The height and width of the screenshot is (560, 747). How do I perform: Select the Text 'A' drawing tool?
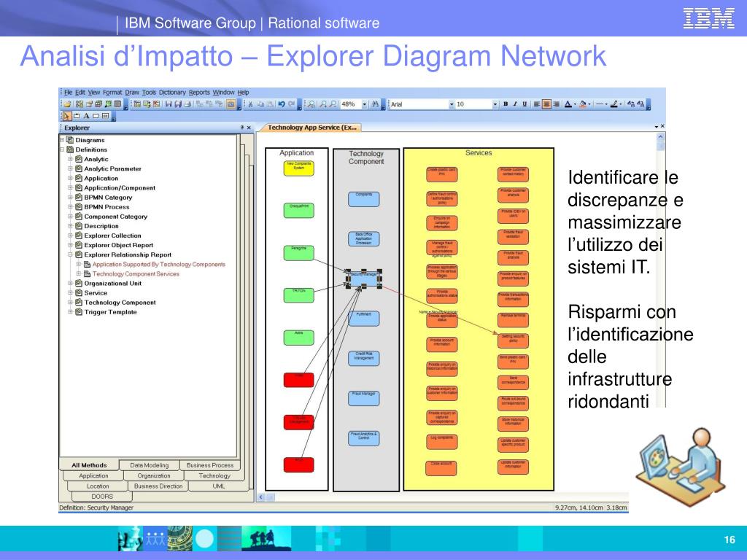pyautogui.click(x=86, y=116)
